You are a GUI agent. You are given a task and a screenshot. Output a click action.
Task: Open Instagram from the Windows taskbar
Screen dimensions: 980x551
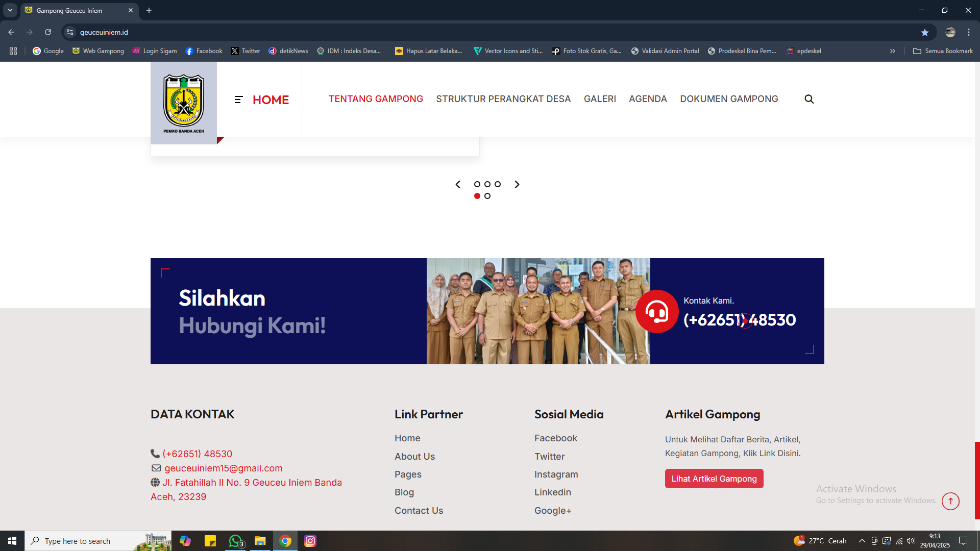tap(310, 541)
